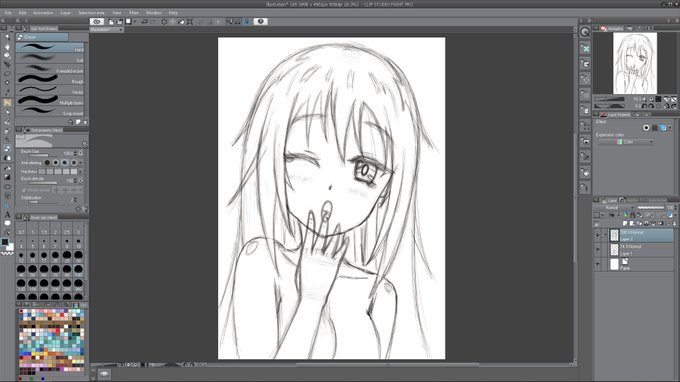
Task: Open the Layer menu
Action: click(65, 13)
